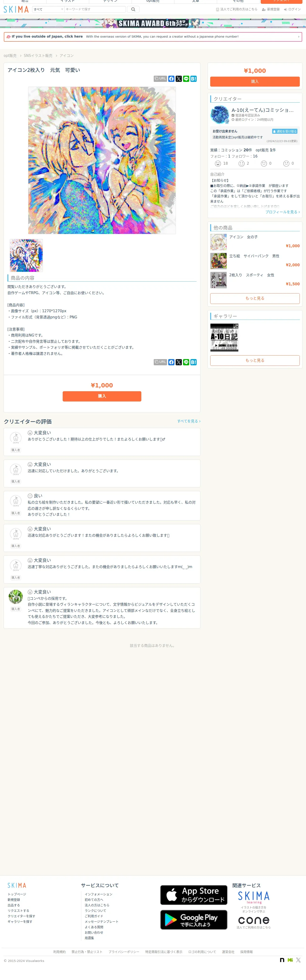
Task: Copy URL with the top URL button
Action: click(160, 79)
